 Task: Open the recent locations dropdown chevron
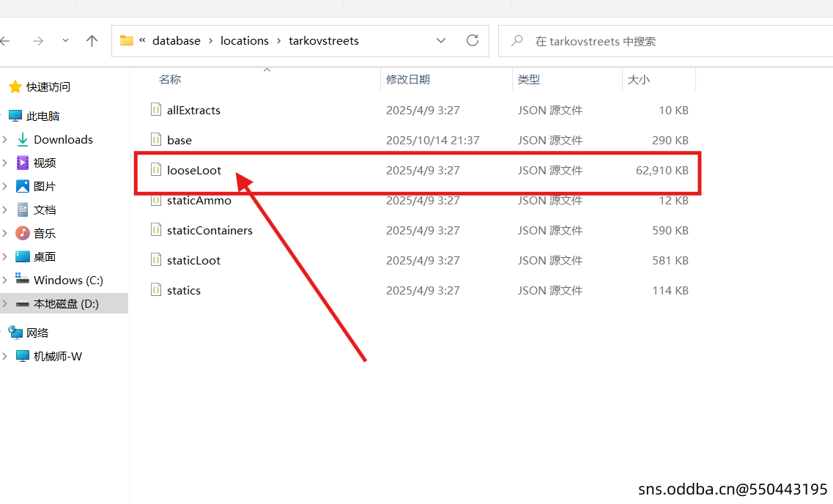pyautogui.click(x=65, y=41)
